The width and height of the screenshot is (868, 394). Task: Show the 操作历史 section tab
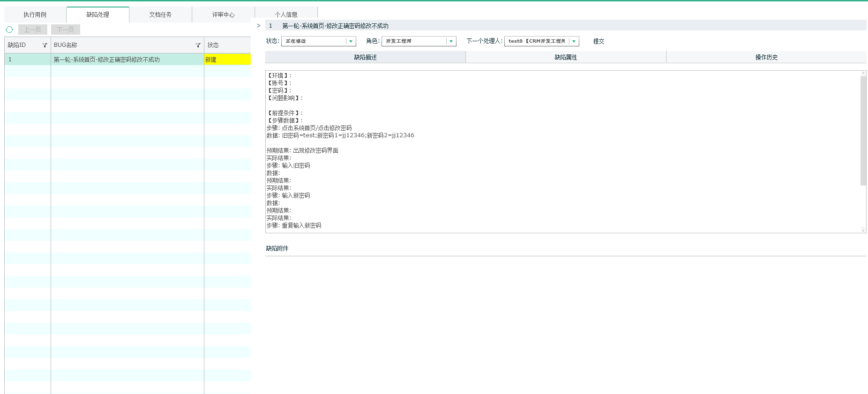point(766,57)
